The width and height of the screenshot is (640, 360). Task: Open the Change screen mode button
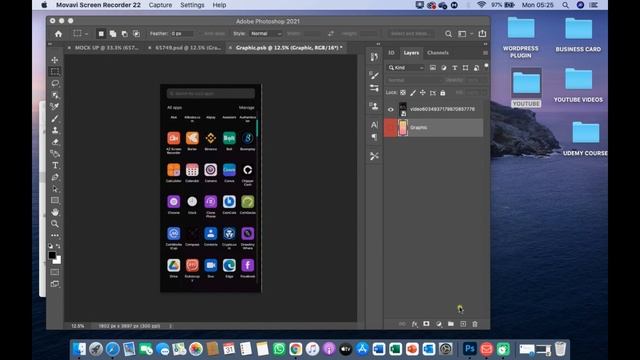[55, 284]
